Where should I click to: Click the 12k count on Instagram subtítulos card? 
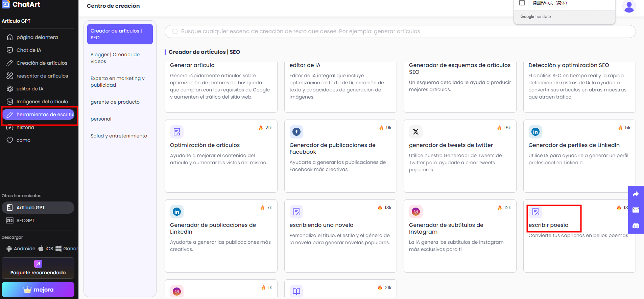click(507, 208)
